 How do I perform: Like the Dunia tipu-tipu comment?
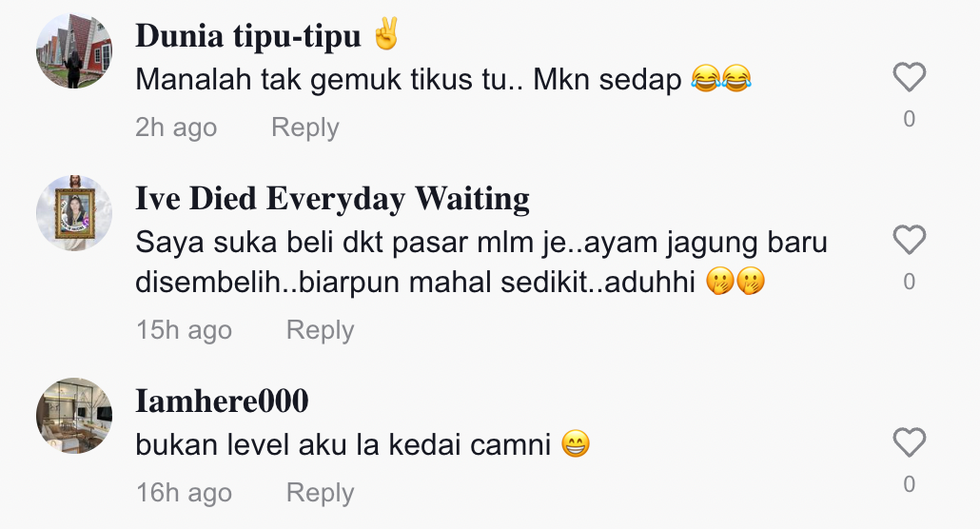[909, 77]
